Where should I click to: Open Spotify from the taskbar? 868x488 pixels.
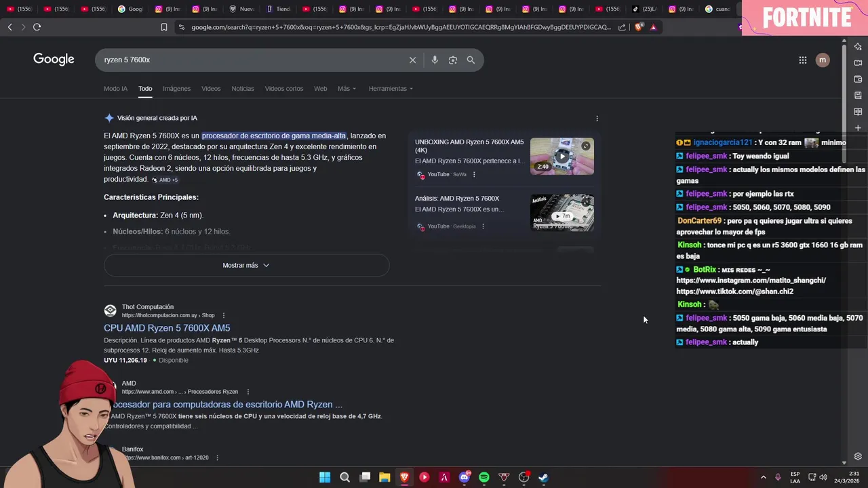point(484,477)
